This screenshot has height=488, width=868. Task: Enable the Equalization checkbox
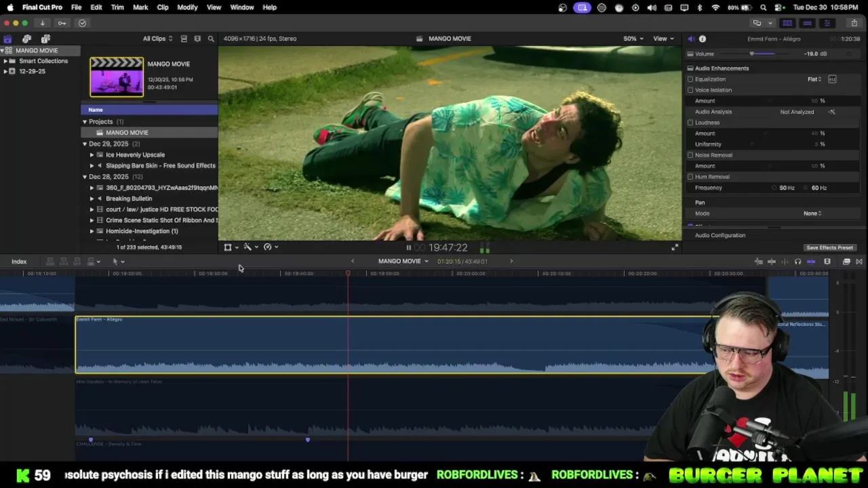tap(690, 79)
